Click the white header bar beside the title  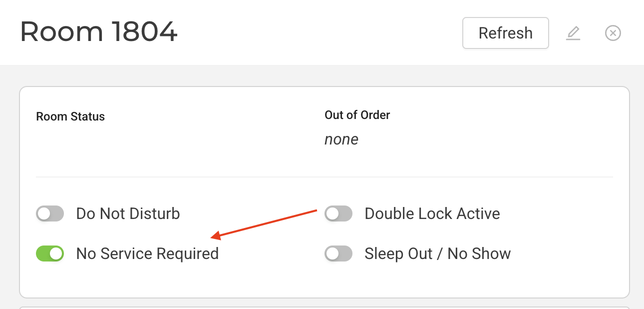tap(320, 32)
